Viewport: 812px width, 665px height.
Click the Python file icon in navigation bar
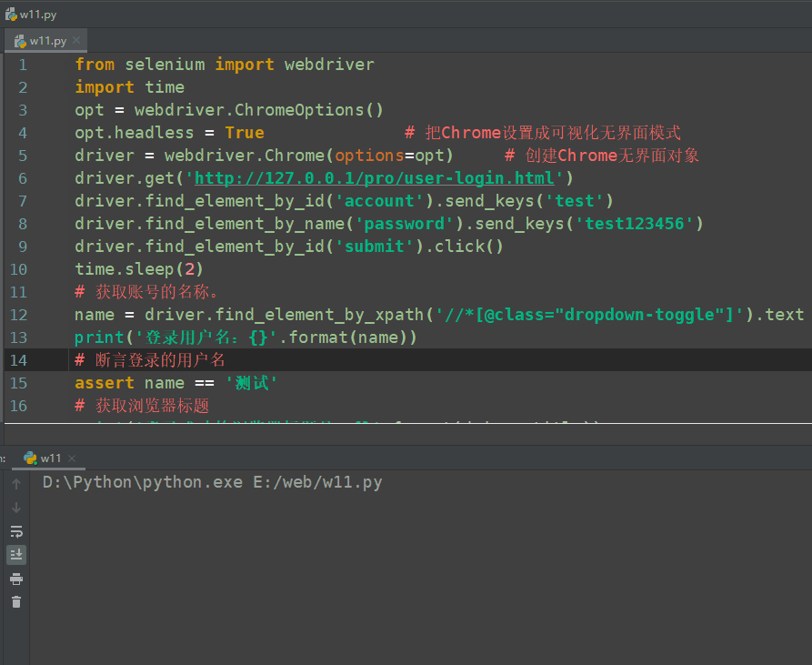[10, 13]
